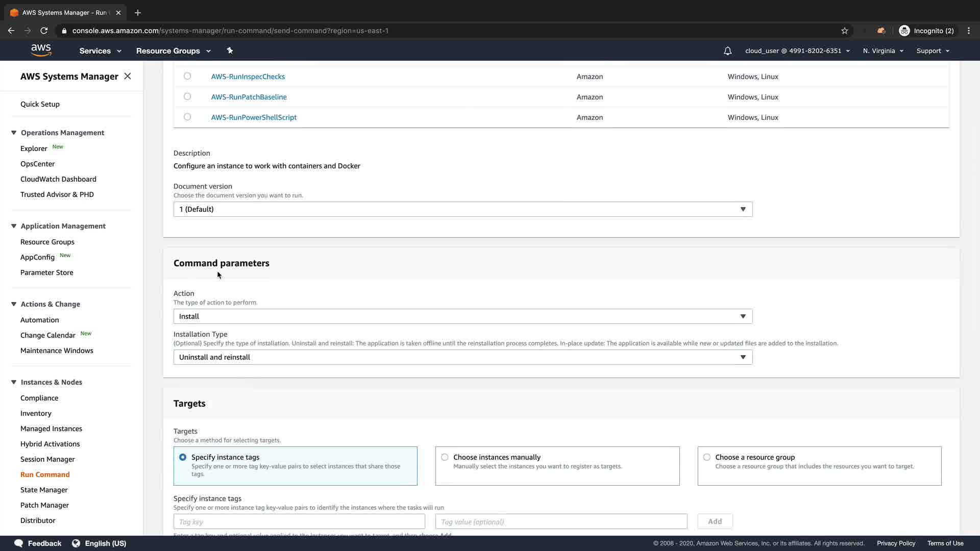The image size is (980, 551).
Task: Select the AWS-RunPatchBaseline radio button
Action: [x=187, y=96]
